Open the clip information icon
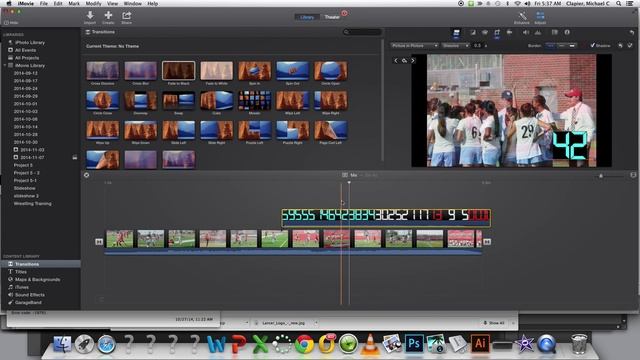The height and width of the screenshot is (360, 640). click(x=567, y=32)
